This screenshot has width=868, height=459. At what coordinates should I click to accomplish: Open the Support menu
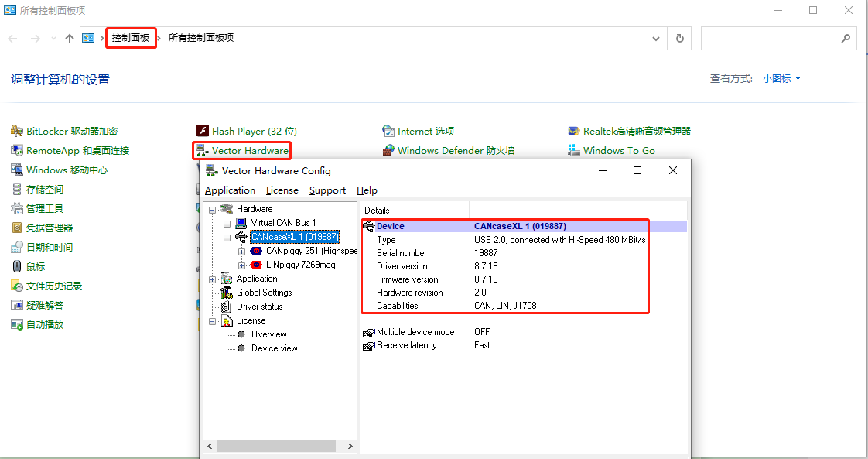point(327,190)
